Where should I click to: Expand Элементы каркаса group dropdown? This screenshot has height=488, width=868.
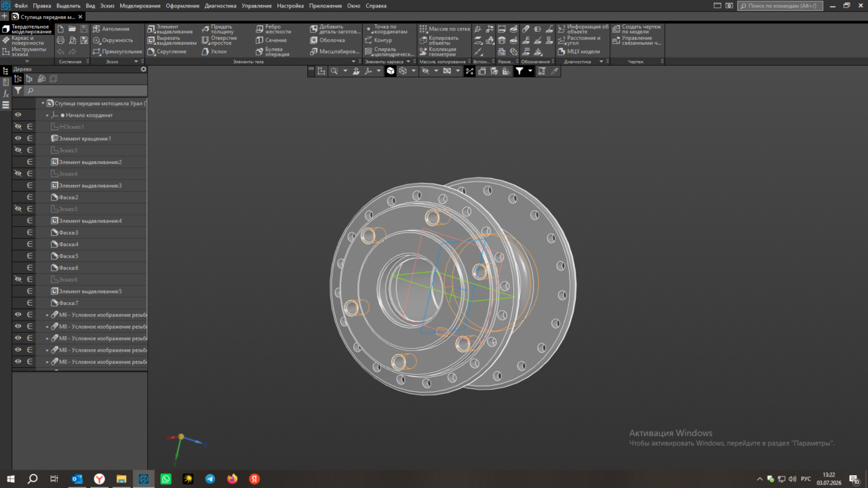point(408,62)
